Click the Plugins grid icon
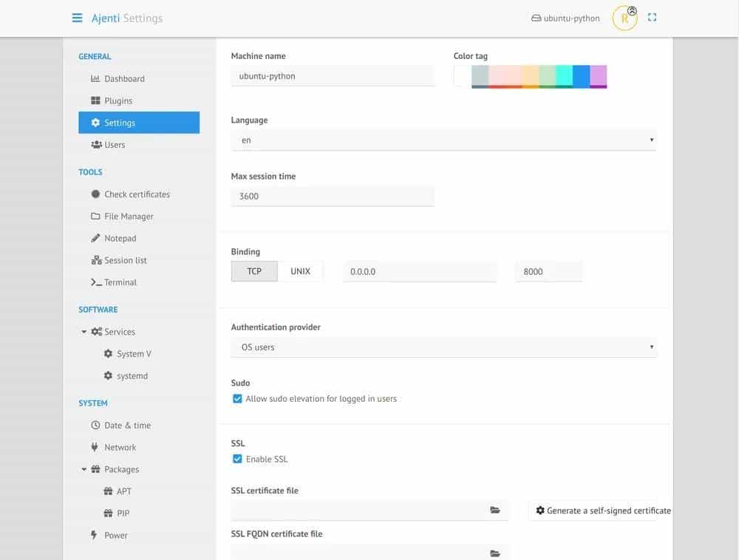Screen dimensions: 739x560 (x=95, y=100)
